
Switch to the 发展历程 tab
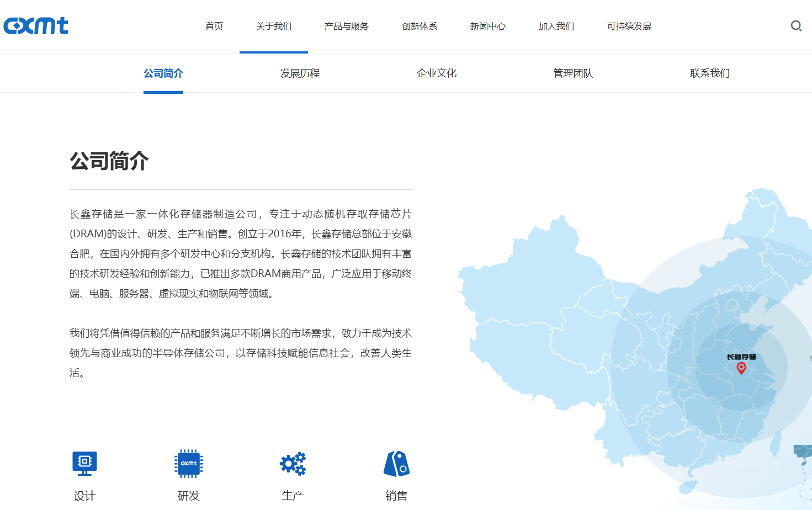(300, 73)
